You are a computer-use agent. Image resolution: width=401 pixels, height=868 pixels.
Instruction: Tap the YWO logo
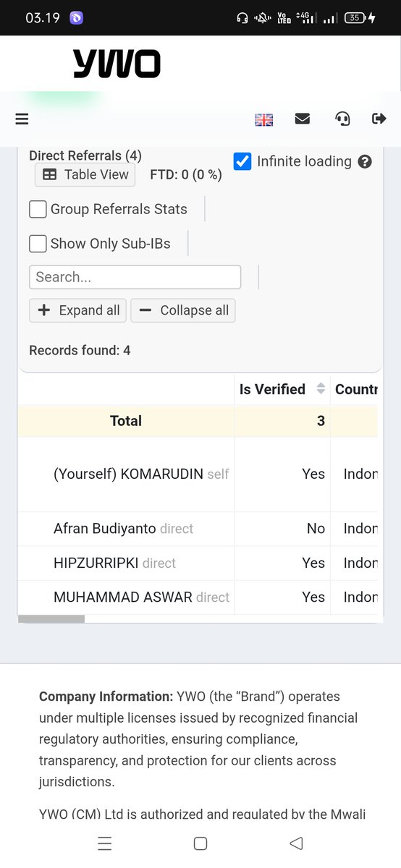[x=117, y=64]
